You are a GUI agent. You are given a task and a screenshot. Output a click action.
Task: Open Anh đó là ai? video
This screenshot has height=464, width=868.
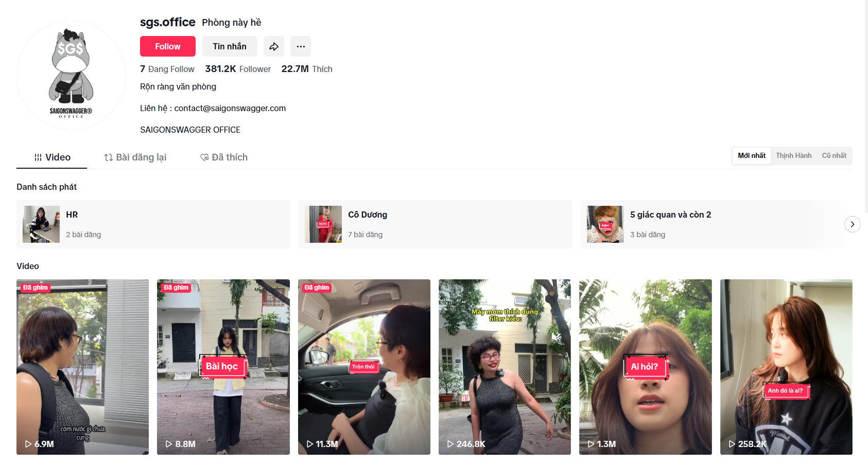click(x=786, y=367)
